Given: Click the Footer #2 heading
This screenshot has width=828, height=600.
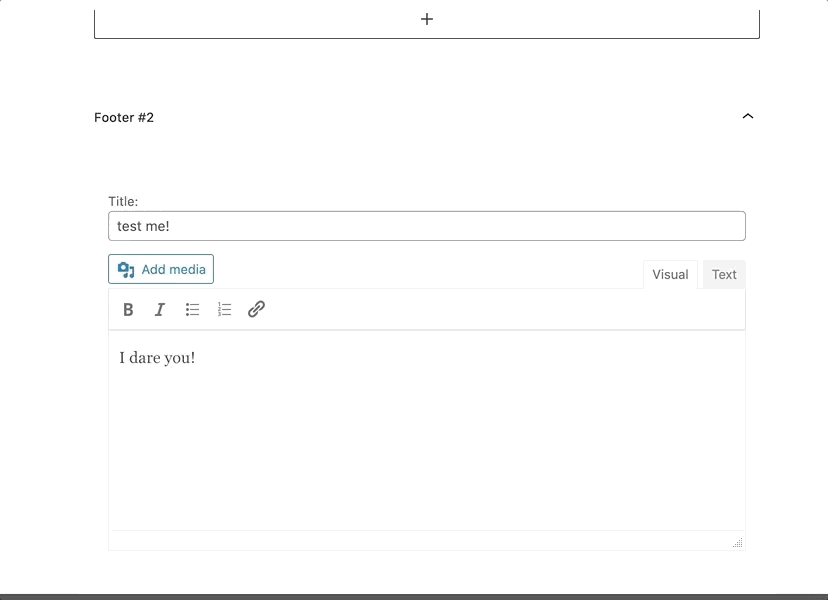Looking at the screenshot, I should pyautogui.click(x=124, y=117).
